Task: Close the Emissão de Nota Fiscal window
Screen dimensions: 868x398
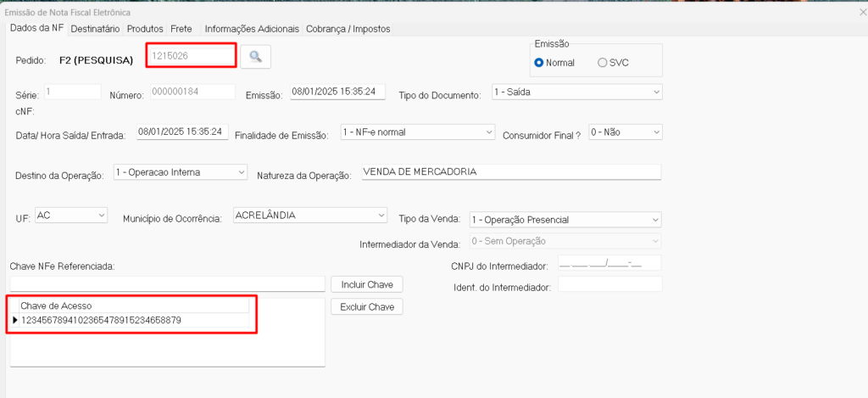Action: point(862,12)
